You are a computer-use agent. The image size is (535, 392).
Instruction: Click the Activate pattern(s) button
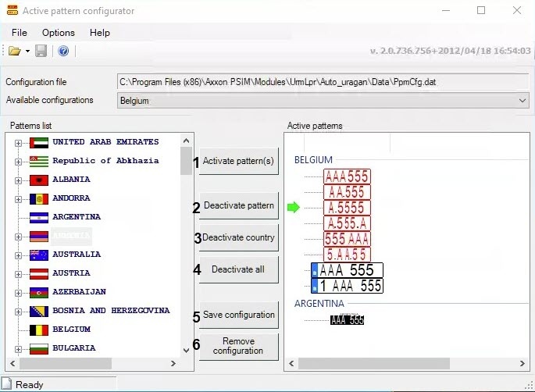pos(238,161)
